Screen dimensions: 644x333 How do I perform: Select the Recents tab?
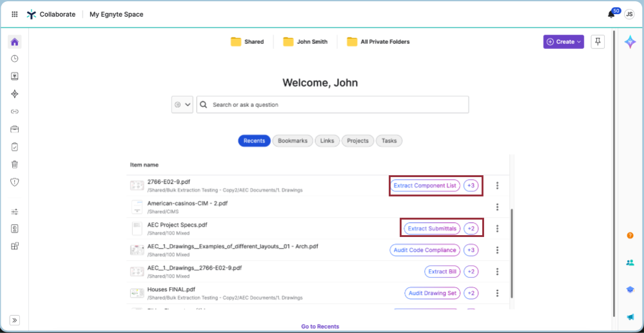[254, 141]
